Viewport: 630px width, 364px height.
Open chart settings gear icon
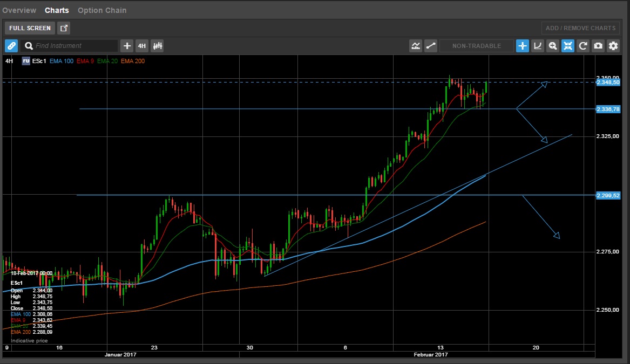click(x=613, y=46)
